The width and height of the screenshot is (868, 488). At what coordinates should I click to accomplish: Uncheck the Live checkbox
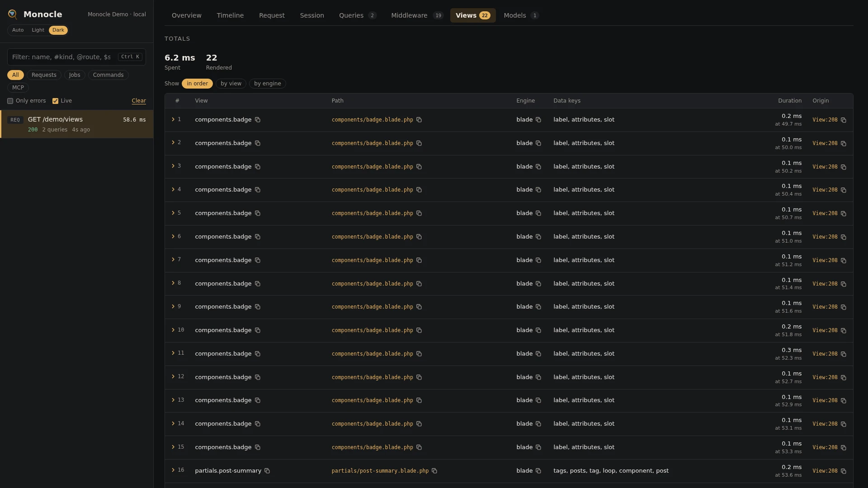(55, 101)
